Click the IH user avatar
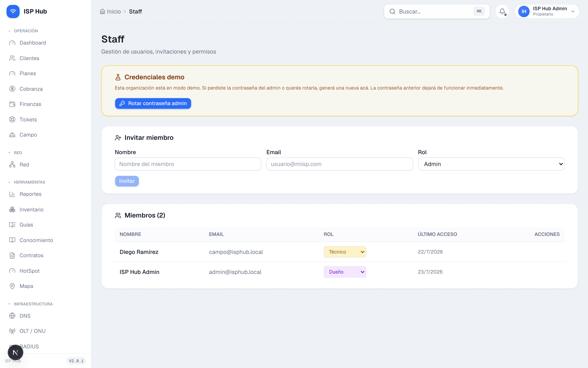This screenshot has height=368, width=588. click(x=524, y=11)
